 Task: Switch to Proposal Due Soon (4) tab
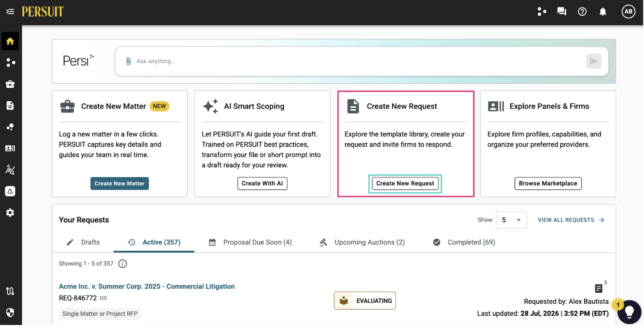250,242
